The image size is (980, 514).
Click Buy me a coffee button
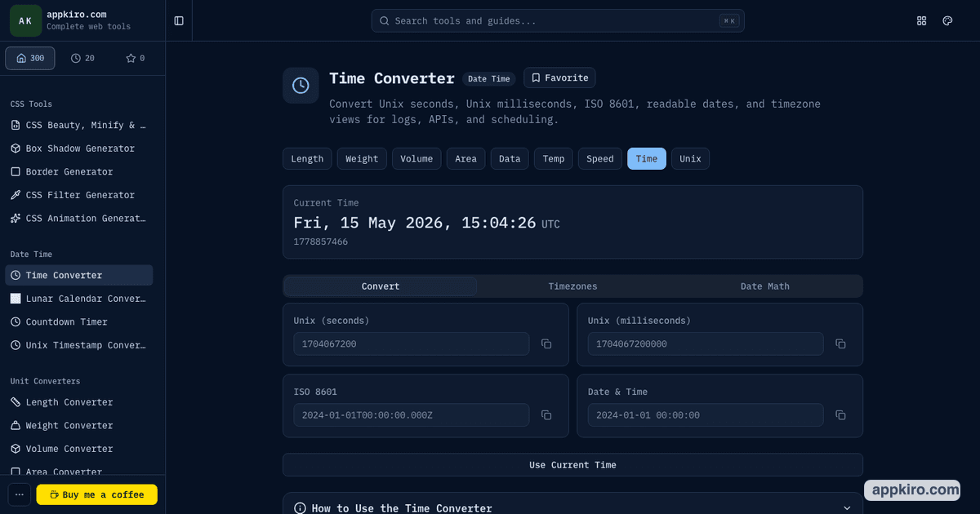coord(97,494)
